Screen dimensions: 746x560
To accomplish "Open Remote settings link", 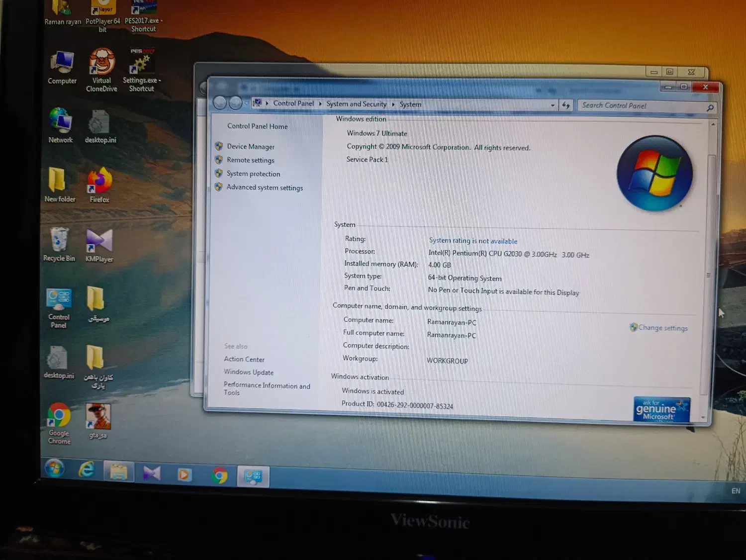I will click(250, 160).
